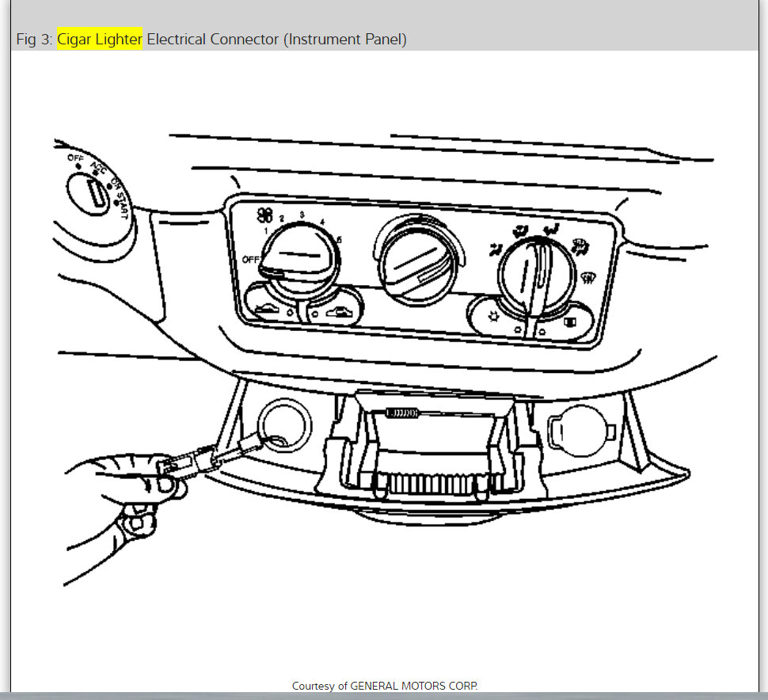This screenshot has height=700, width=768.
Task: Click the 'Fig 3:' label
Action: [34, 39]
